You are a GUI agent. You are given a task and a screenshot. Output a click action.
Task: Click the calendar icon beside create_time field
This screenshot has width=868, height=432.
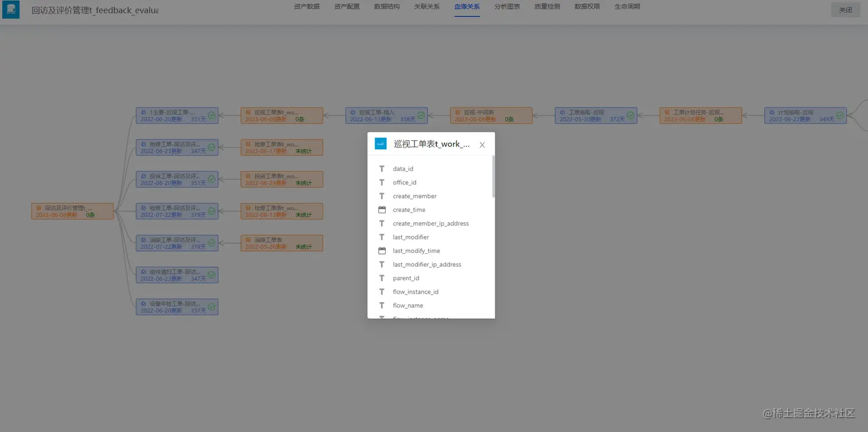tap(382, 209)
